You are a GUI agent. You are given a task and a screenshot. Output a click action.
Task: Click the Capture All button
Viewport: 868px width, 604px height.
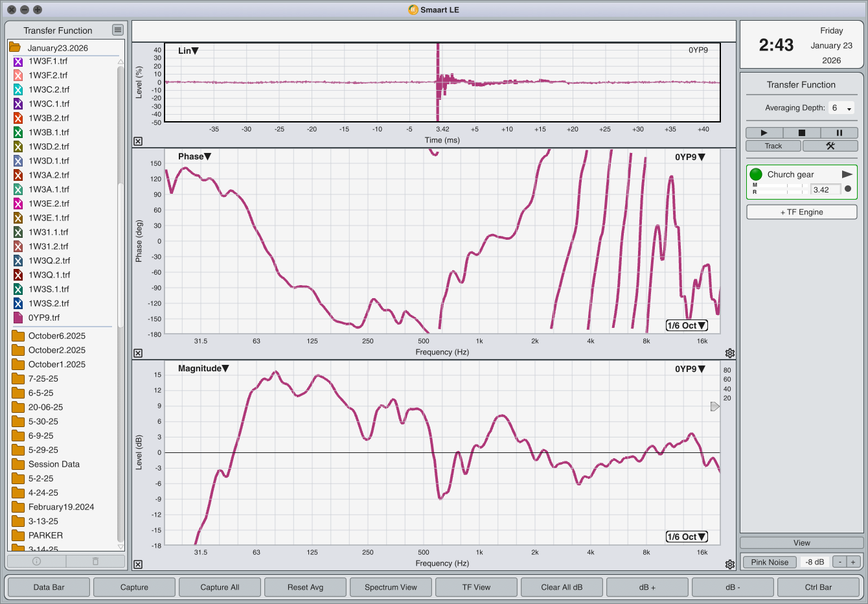(220, 587)
